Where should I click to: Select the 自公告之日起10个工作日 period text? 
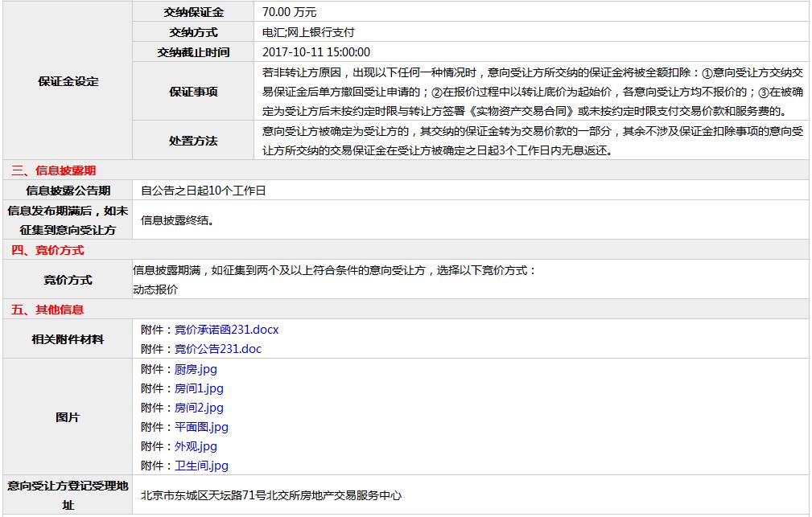(x=203, y=191)
